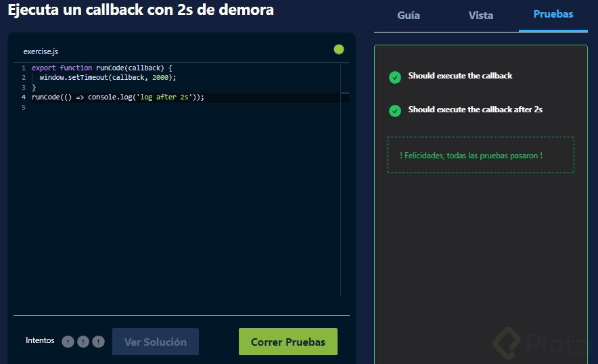Click the first Intentos attempt icon

(68, 342)
